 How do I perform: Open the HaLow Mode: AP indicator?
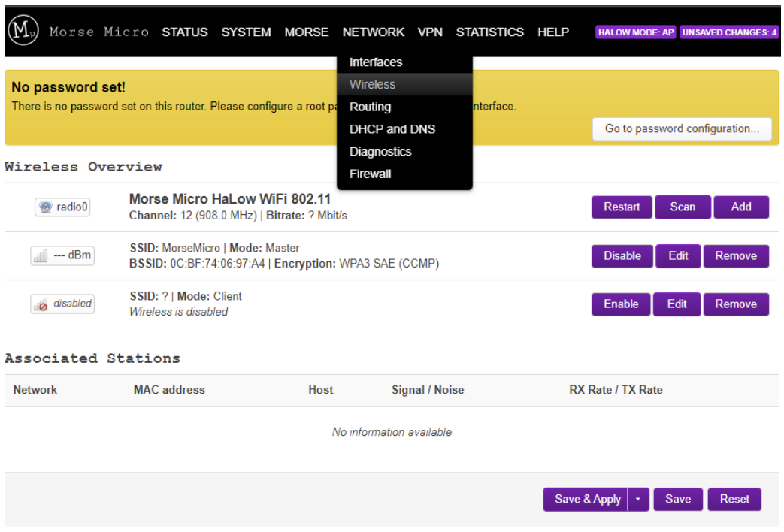click(636, 32)
